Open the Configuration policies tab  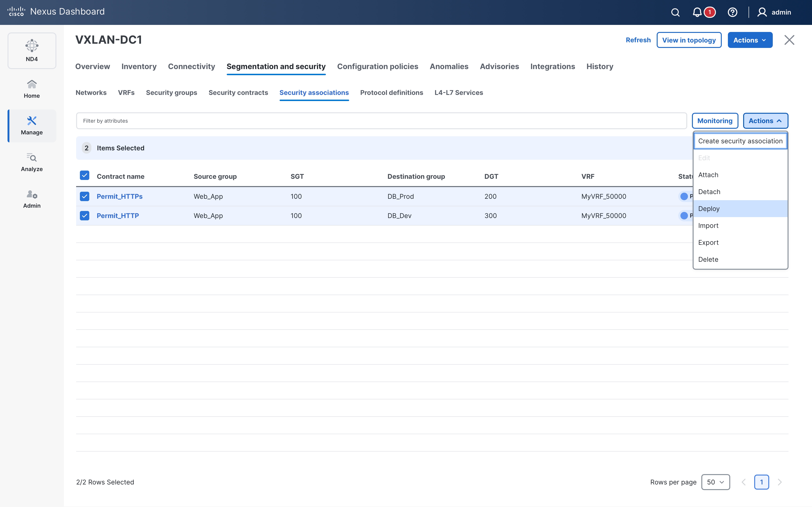point(378,66)
